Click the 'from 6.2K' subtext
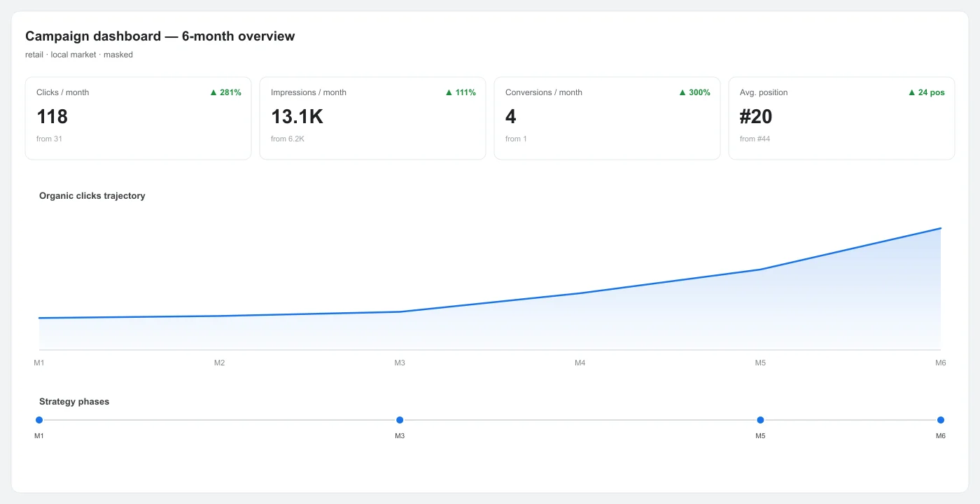The image size is (980, 504). (x=288, y=139)
